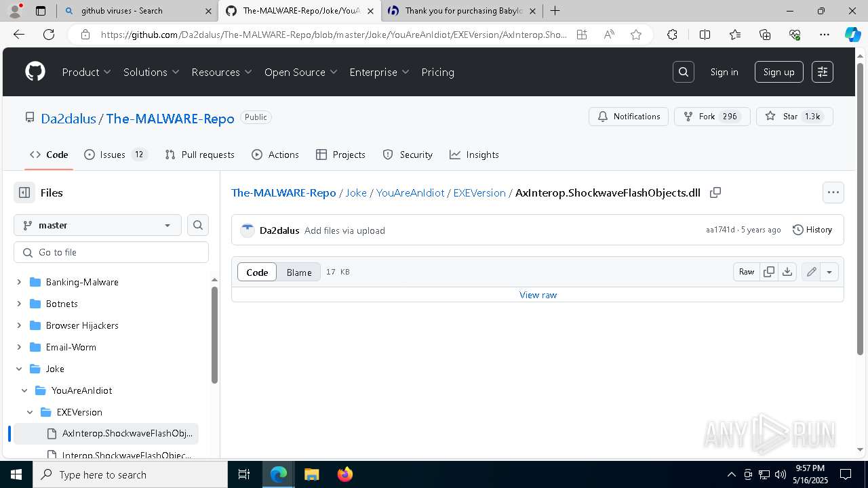Expand the Botnets folder
The height and width of the screenshot is (488, 868).
(19, 304)
